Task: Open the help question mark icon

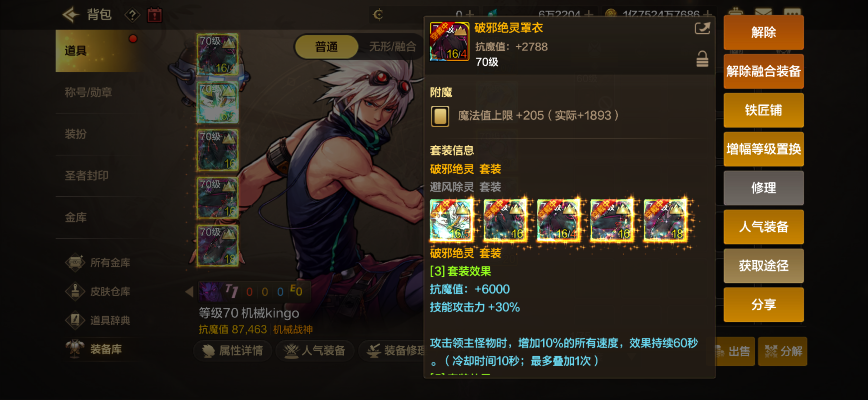Action: (x=132, y=15)
